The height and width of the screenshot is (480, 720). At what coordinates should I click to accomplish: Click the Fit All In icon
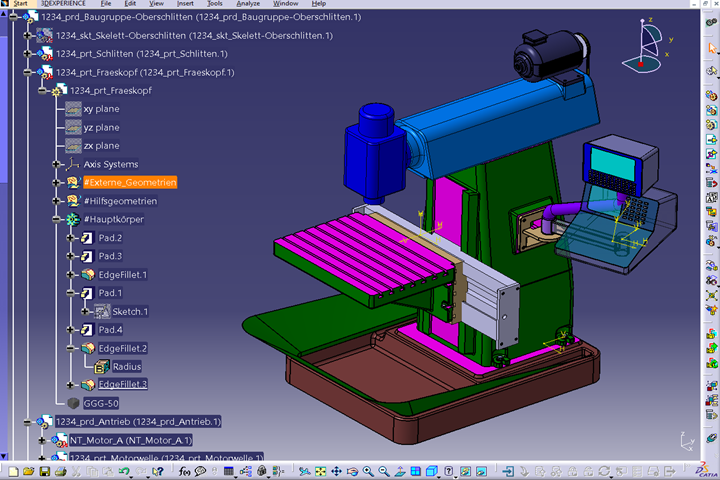321,471
